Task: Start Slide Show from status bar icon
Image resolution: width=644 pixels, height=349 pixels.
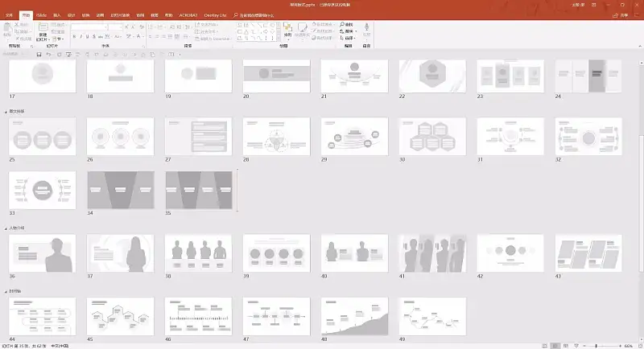Action: click(x=576, y=346)
